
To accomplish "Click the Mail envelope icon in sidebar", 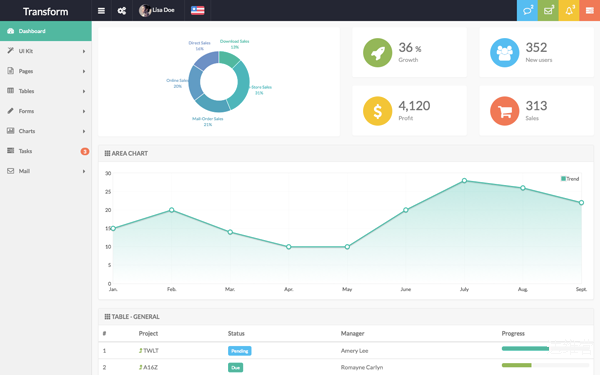I will pos(11,171).
